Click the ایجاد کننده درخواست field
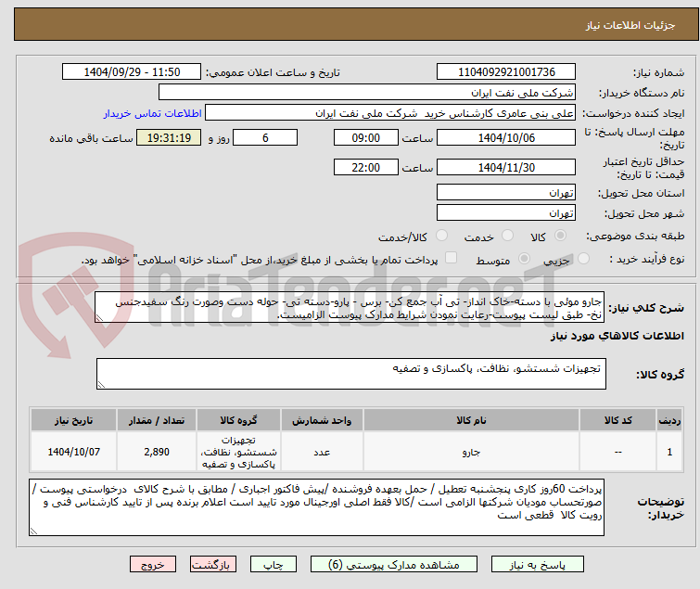 [390, 113]
